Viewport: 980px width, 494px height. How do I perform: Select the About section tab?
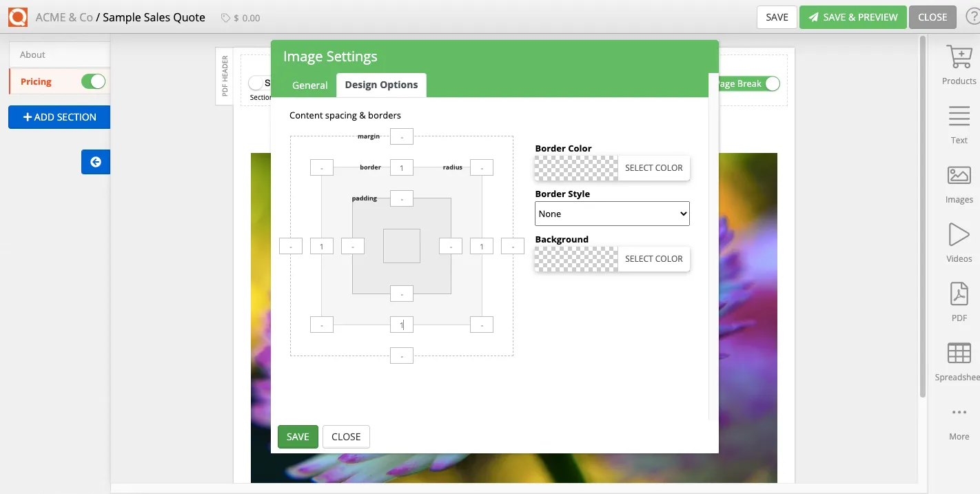[32, 54]
